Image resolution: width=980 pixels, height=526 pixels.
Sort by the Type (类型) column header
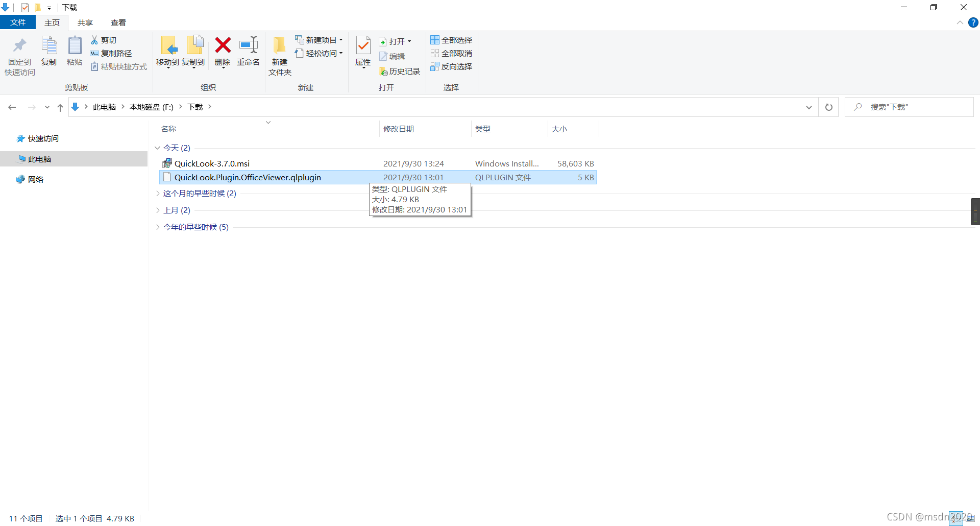click(483, 129)
